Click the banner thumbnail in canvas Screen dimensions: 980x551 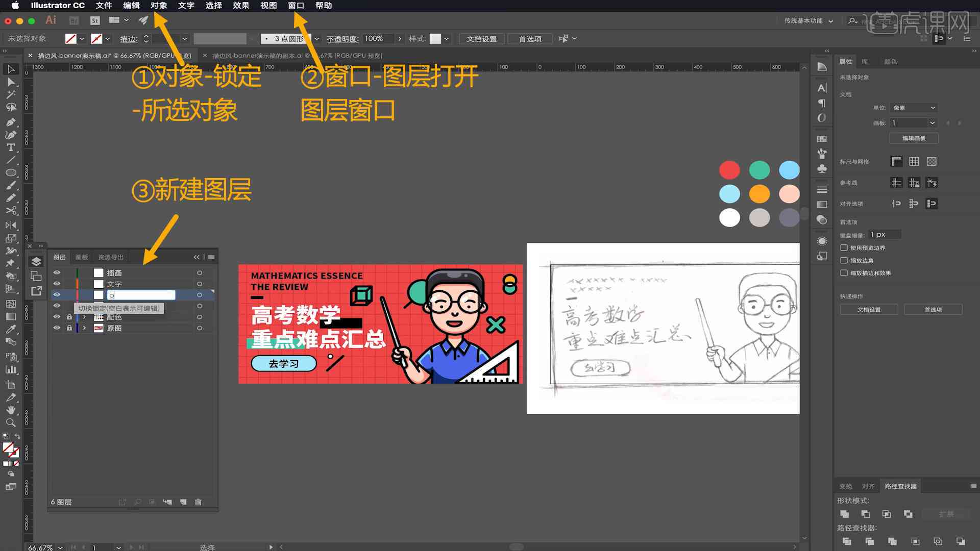380,323
